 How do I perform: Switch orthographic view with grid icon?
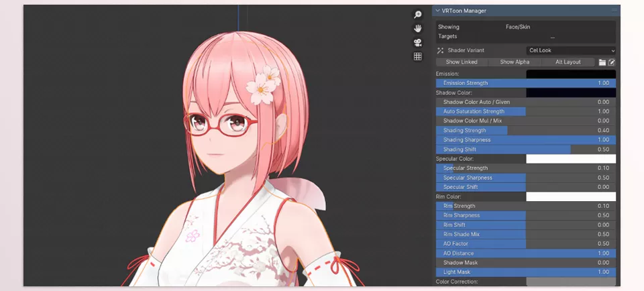(418, 56)
